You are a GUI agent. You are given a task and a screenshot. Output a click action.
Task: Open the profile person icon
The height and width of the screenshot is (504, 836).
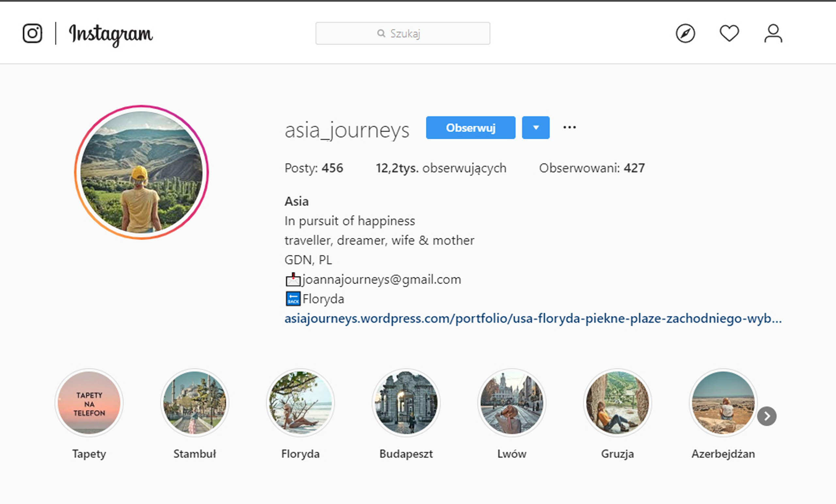(x=773, y=33)
